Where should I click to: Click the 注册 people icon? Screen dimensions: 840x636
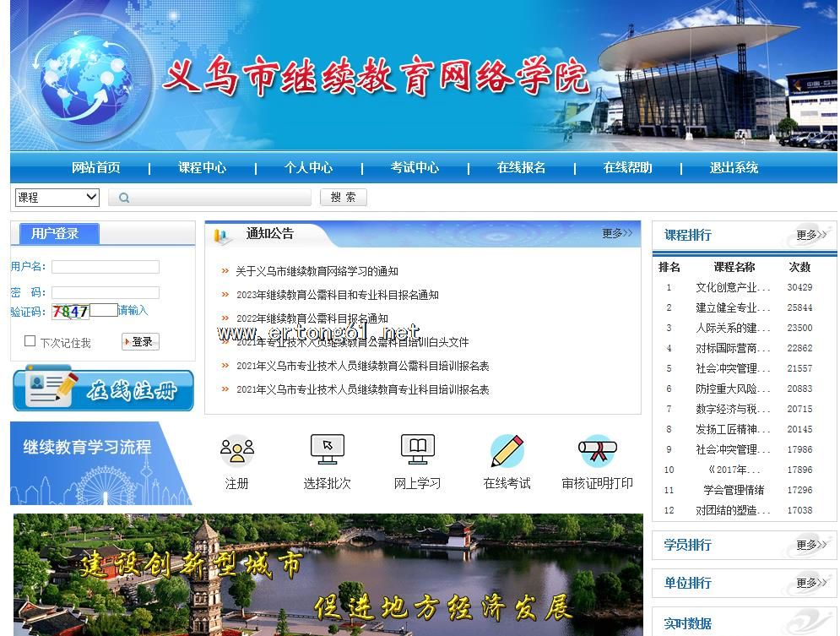236,451
